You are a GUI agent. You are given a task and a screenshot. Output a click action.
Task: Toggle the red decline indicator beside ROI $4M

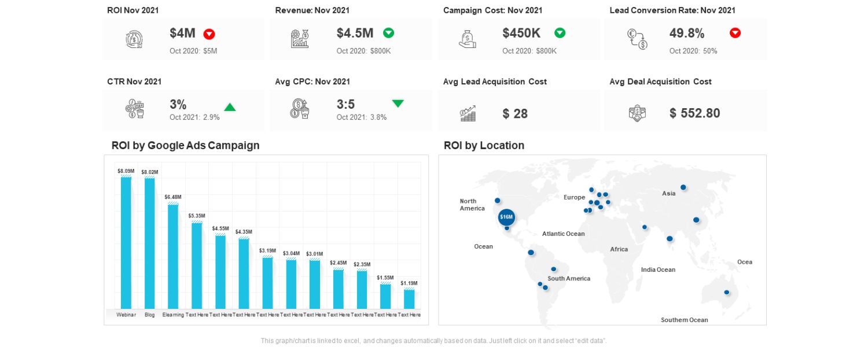point(209,34)
